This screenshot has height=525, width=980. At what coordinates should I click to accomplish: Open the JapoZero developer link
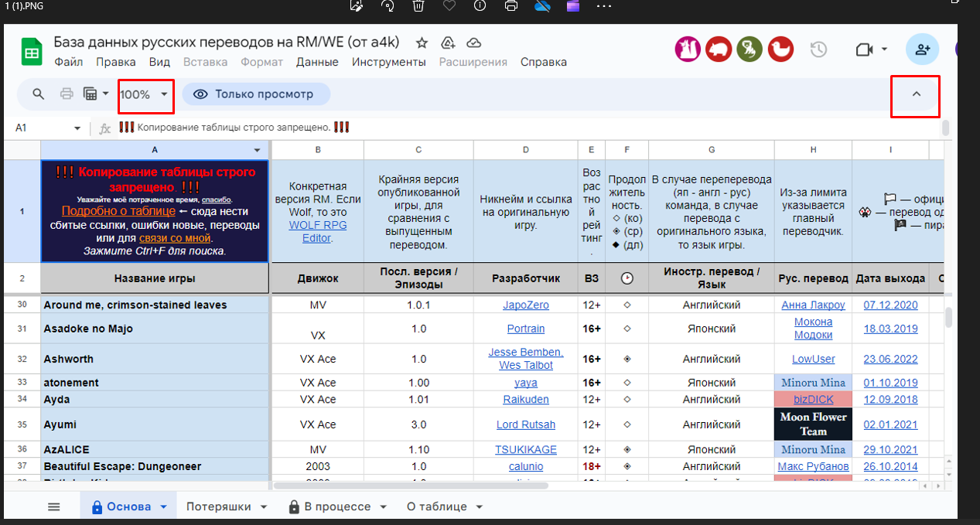point(525,305)
